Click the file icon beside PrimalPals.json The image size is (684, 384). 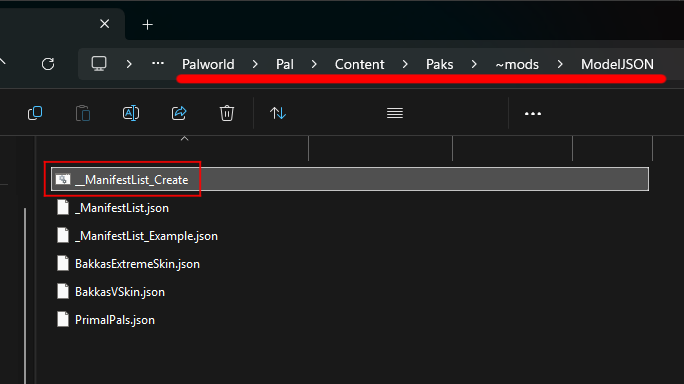coord(63,319)
